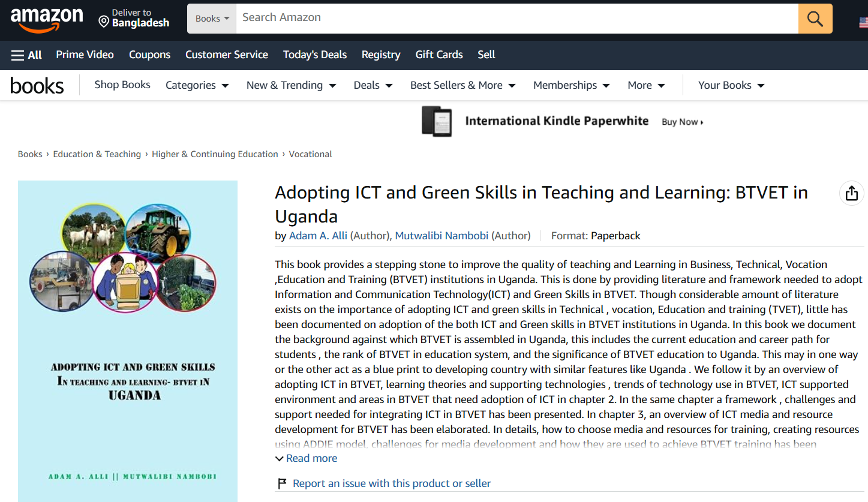
Task: Open Gift Cards in the nav bar
Action: click(439, 55)
